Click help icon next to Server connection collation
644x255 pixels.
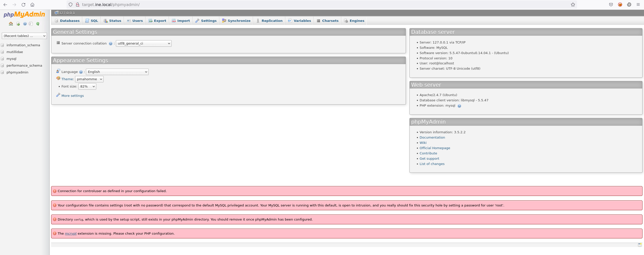coord(111,44)
